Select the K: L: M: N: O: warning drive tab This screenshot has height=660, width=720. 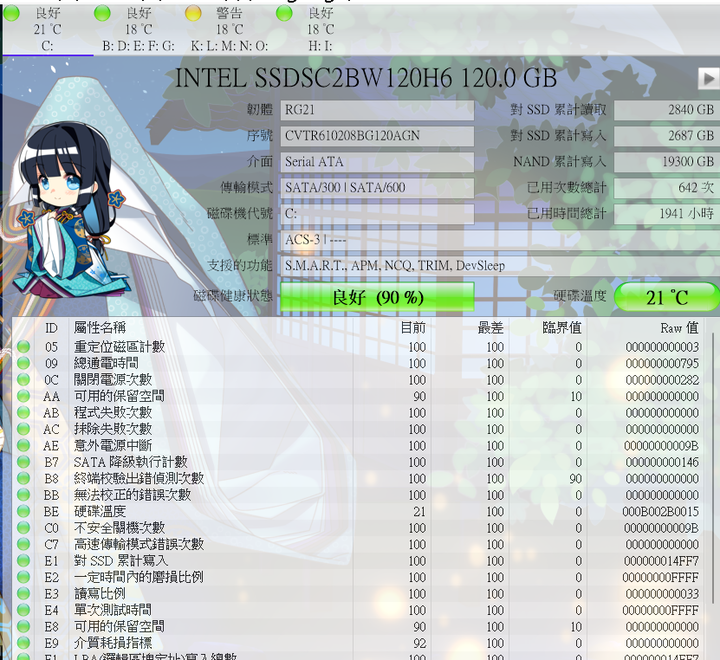click(x=229, y=29)
